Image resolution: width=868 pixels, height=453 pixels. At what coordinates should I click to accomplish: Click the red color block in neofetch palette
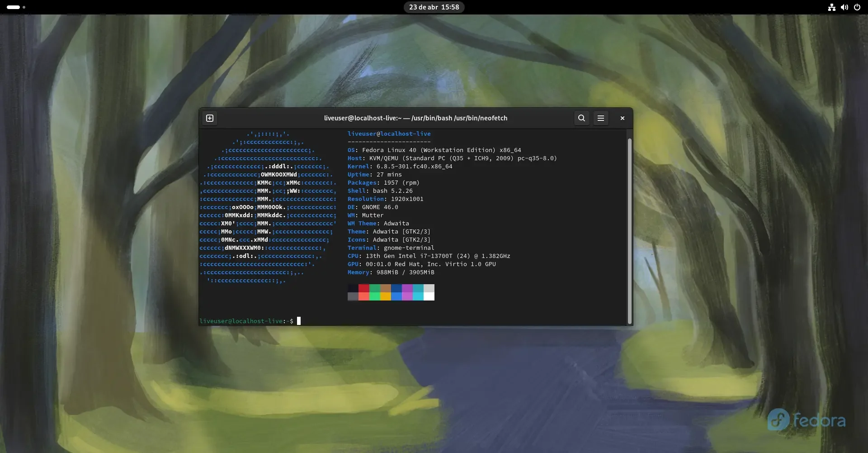(364, 288)
